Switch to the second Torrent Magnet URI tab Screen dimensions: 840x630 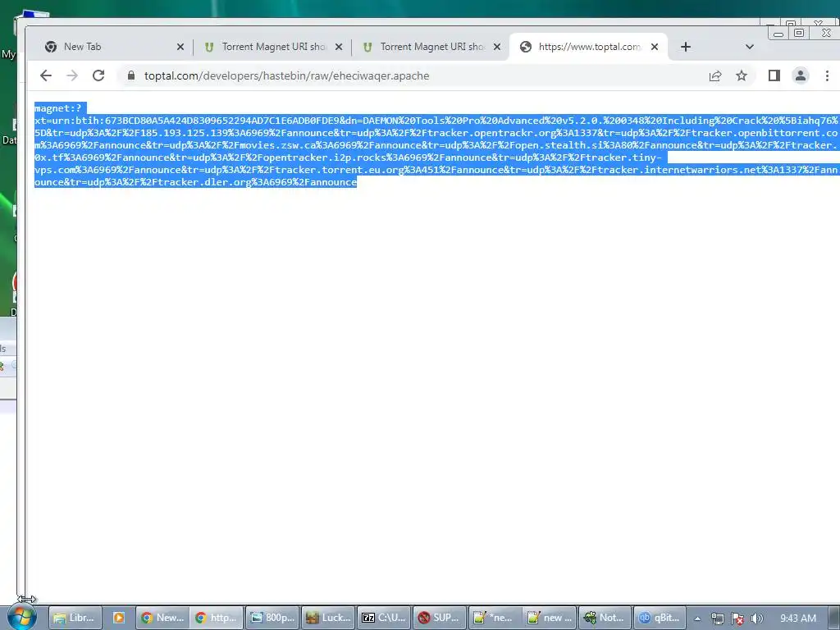(431, 47)
